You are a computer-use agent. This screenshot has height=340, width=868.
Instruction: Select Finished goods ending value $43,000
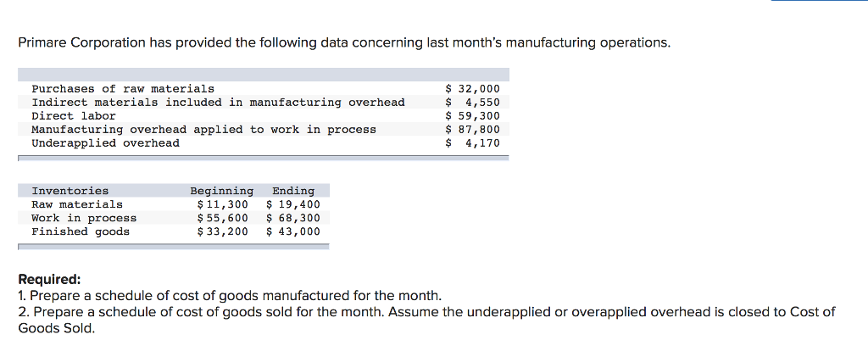point(292,231)
